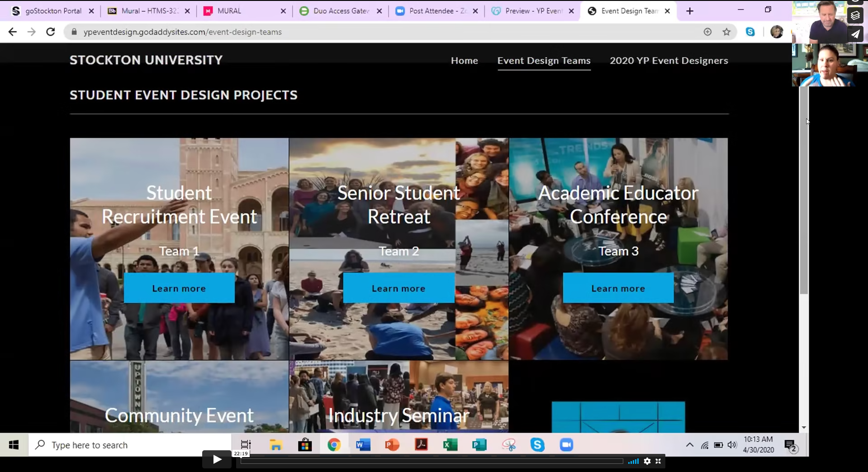Image resolution: width=868 pixels, height=472 pixels.
Task: Launch Microsoft Word from taskbar
Action: (363, 445)
